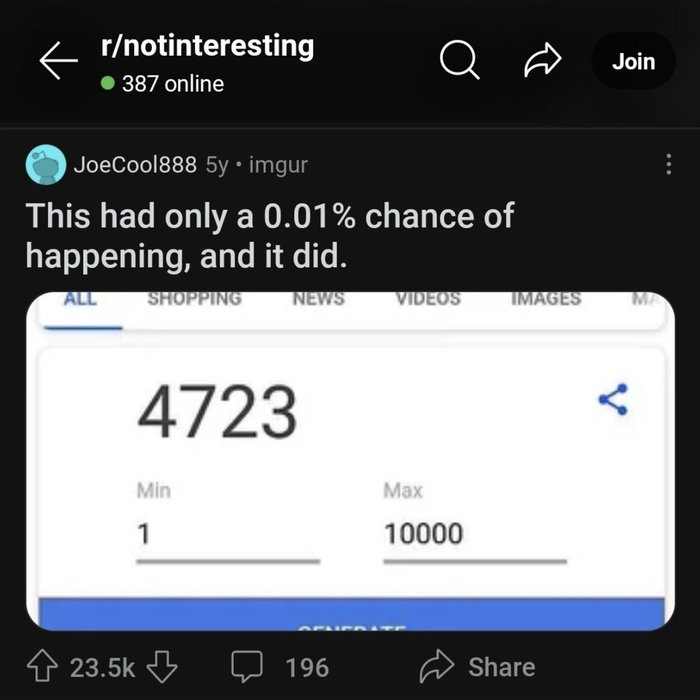Share the community with the header arrow

[x=542, y=61]
